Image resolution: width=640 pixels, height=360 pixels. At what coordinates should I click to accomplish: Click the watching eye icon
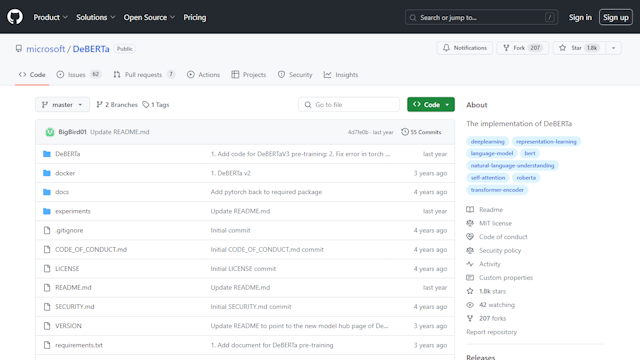pos(470,305)
